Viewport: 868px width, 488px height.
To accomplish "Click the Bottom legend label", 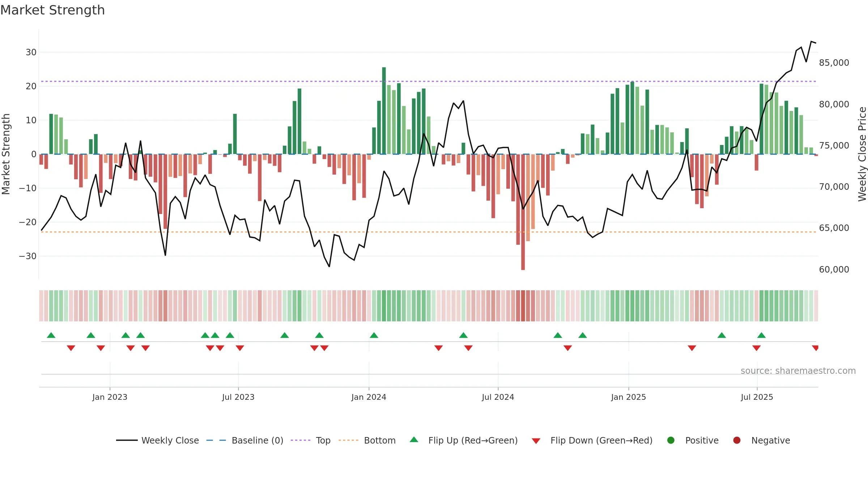I will click(380, 440).
